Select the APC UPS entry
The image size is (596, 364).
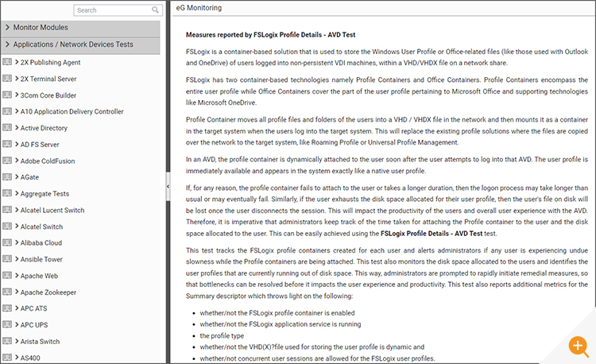[x=34, y=325]
